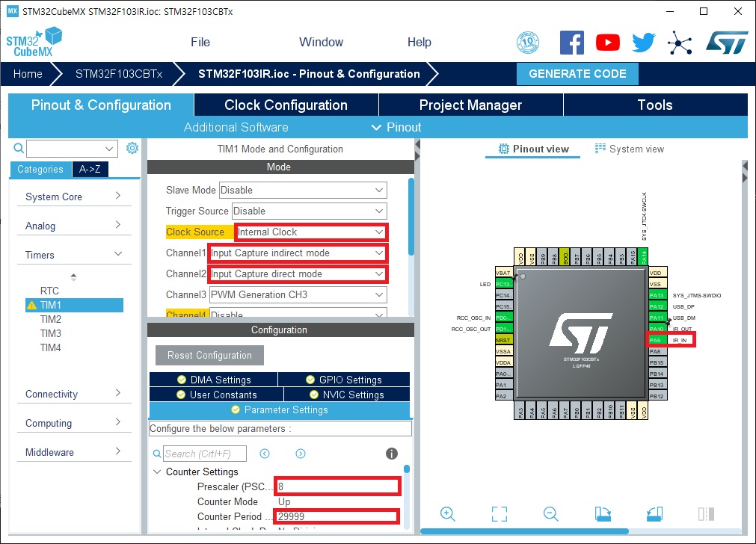The width and height of the screenshot is (756, 544).
Task: Switch to the Project Manager tab
Action: pyautogui.click(x=470, y=105)
